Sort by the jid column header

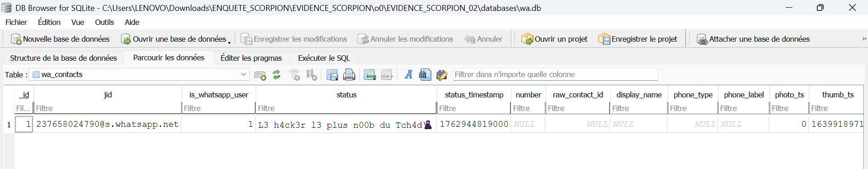[x=108, y=95]
